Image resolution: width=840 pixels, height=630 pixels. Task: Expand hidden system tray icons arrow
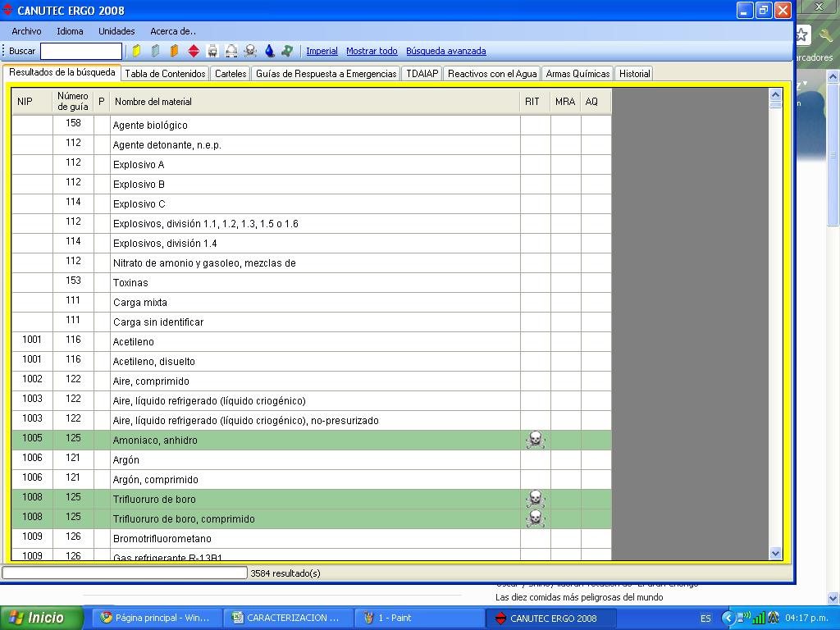pos(728,618)
